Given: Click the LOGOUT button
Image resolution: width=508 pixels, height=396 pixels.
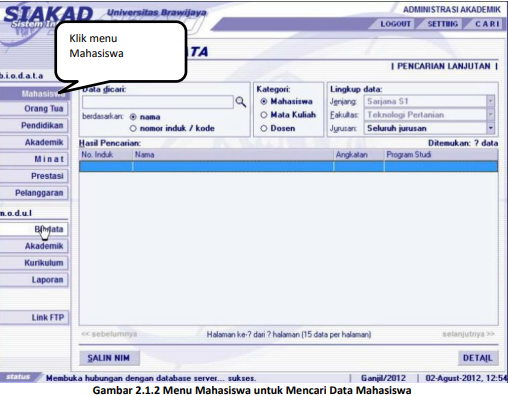Looking at the screenshot, I should point(395,24).
